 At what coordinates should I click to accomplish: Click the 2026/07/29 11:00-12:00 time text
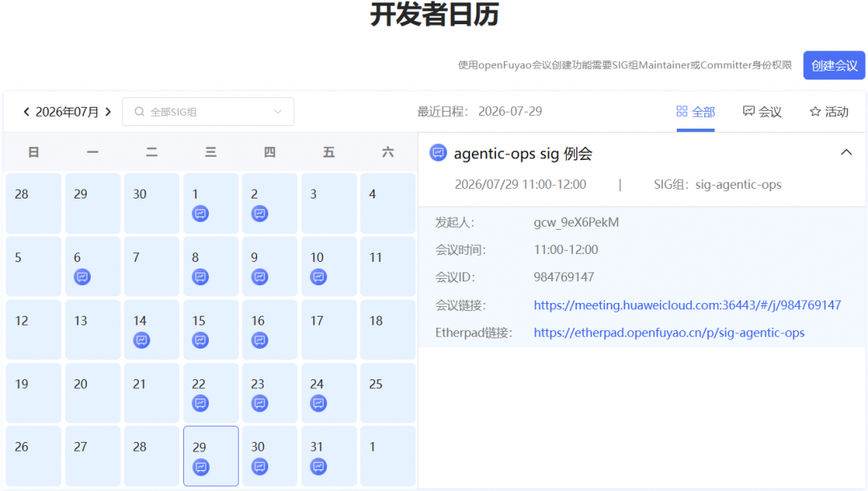pos(520,184)
